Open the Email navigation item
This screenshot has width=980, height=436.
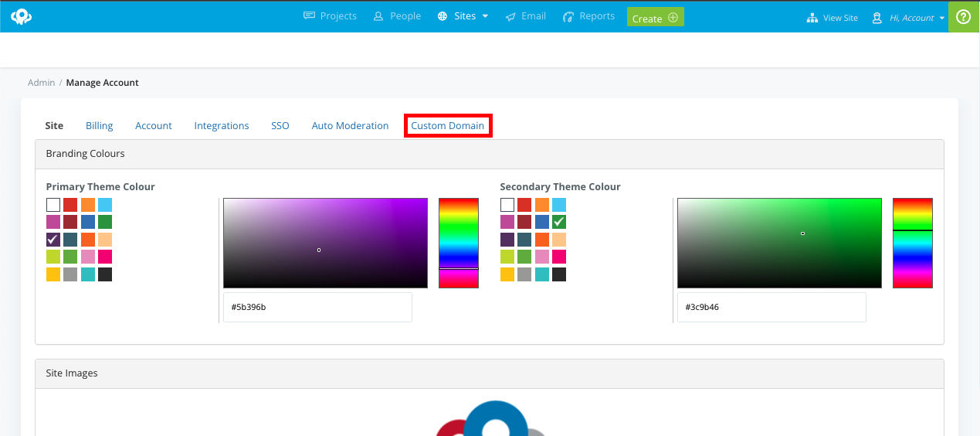tap(526, 16)
